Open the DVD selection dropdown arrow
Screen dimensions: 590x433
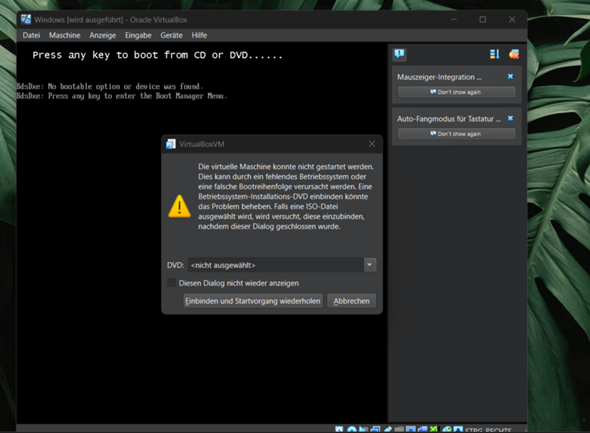[x=370, y=265]
